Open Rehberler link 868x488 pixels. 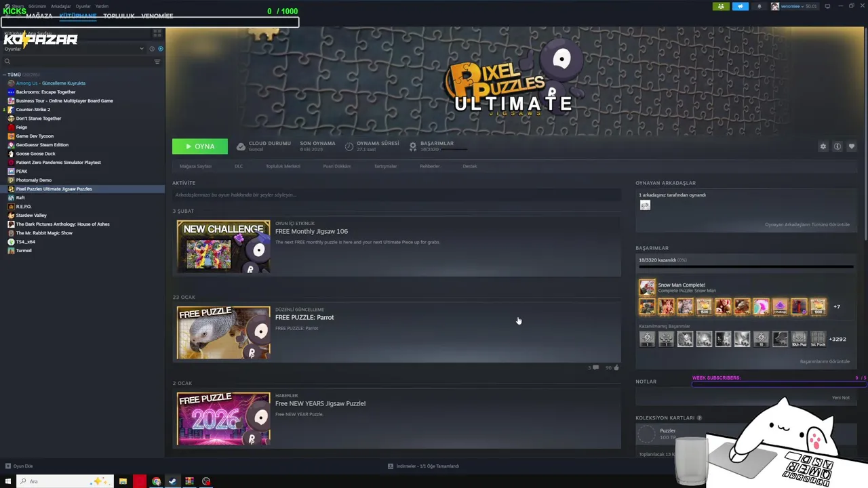pos(429,166)
